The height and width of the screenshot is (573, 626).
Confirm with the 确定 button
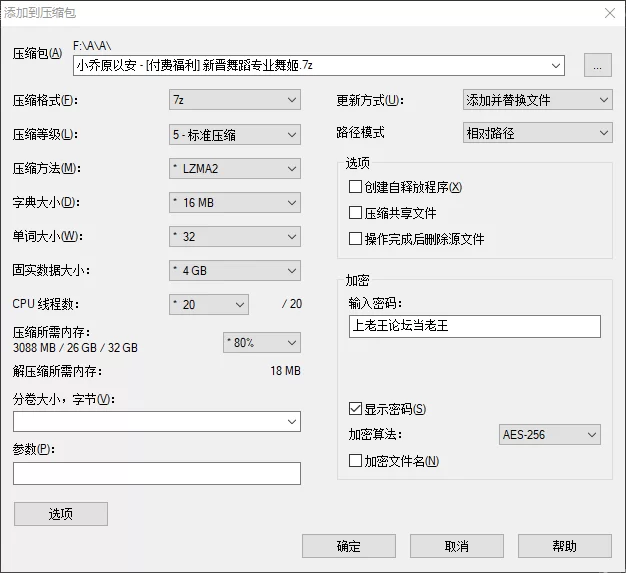(349, 546)
